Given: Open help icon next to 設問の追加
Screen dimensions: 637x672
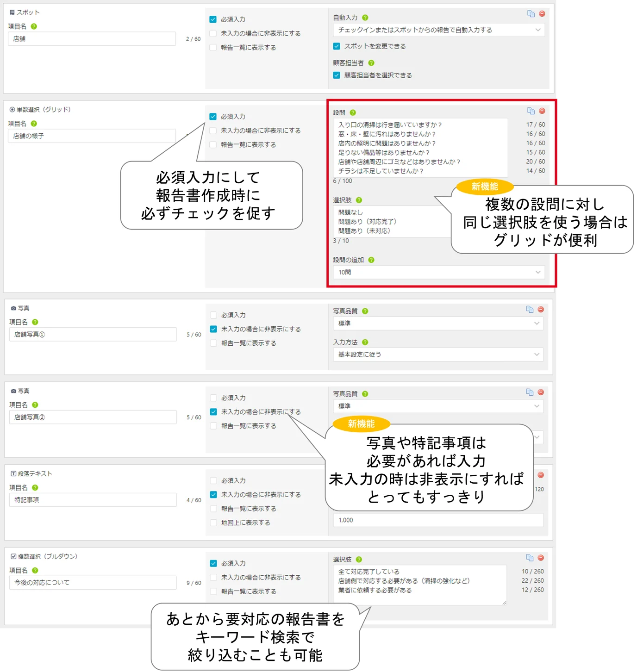Looking at the screenshot, I should pos(371,260).
